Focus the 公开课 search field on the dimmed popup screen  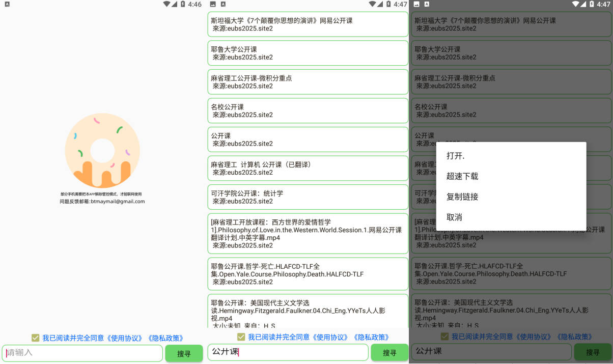pyautogui.click(x=491, y=352)
